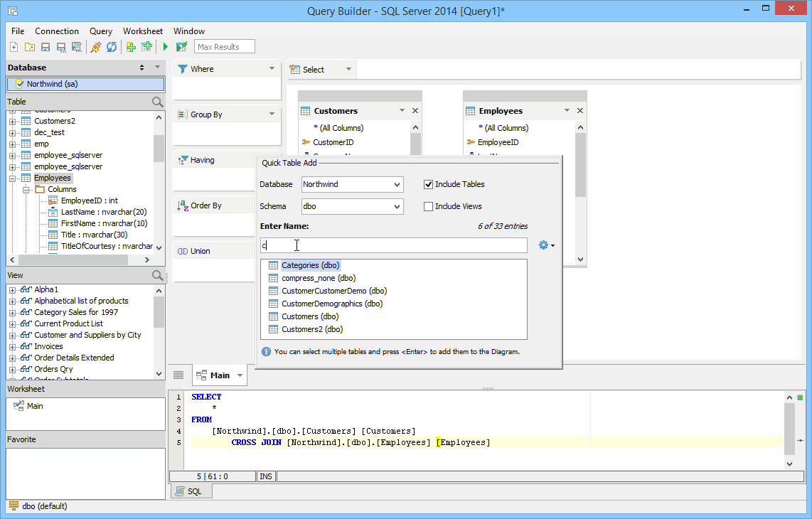Click the New query toolbar icon
Image resolution: width=812 pixels, height=519 pixels.
14,47
